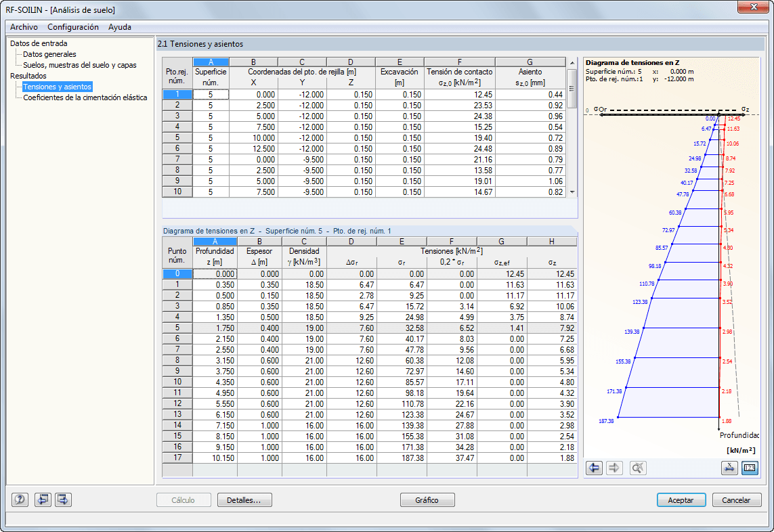The width and height of the screenshot is (774, 532).
Task: Toggle the 123 values display icon
Action: (x=750, y=467)
